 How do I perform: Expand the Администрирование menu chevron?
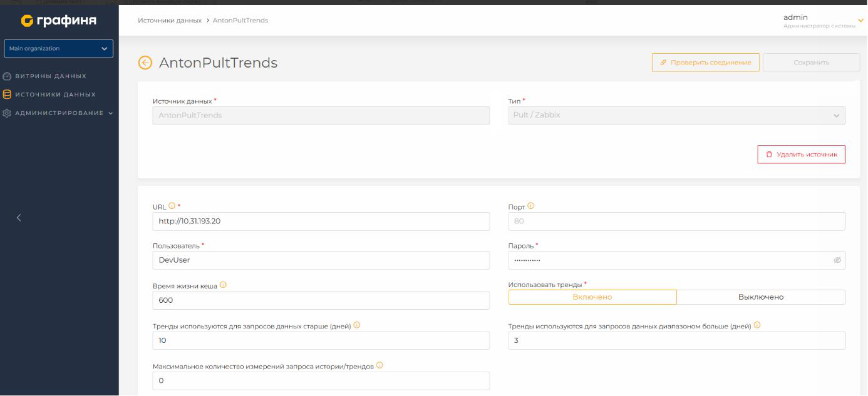coord(111,113)
